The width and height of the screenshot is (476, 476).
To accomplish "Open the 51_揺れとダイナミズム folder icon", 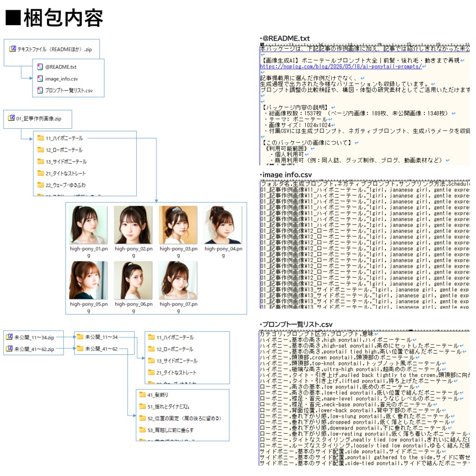I will [x=142, y=406].
